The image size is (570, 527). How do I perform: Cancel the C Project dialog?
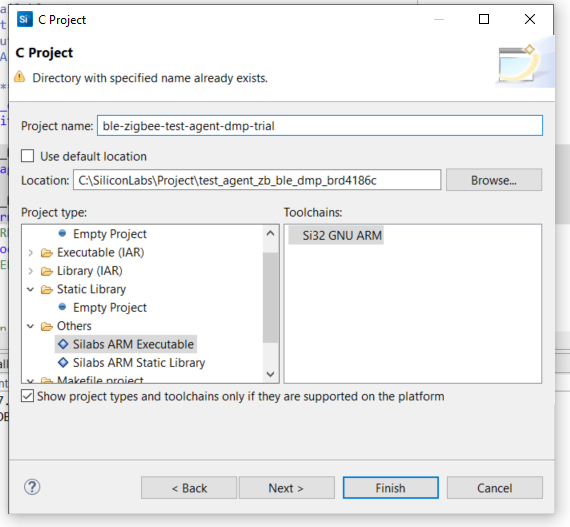(x=494, y=488)
